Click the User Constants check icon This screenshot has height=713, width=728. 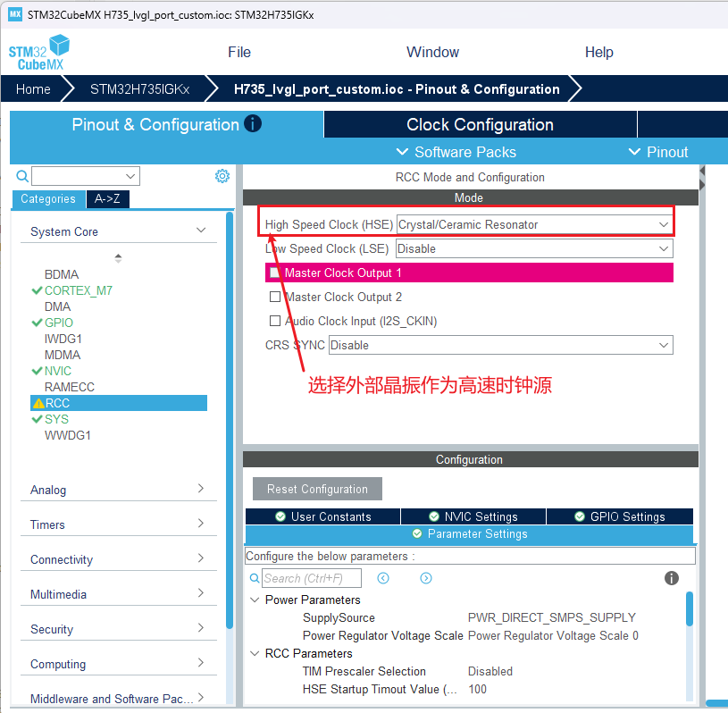pos(280,516)
